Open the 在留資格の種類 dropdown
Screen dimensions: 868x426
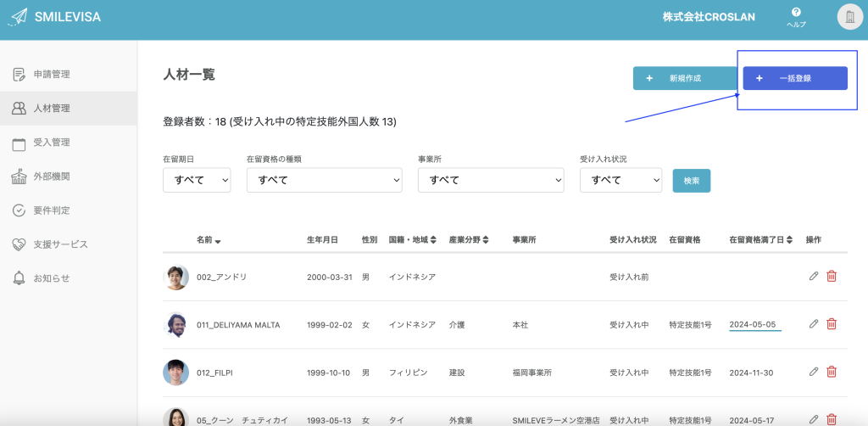click(x=325, y=180)
